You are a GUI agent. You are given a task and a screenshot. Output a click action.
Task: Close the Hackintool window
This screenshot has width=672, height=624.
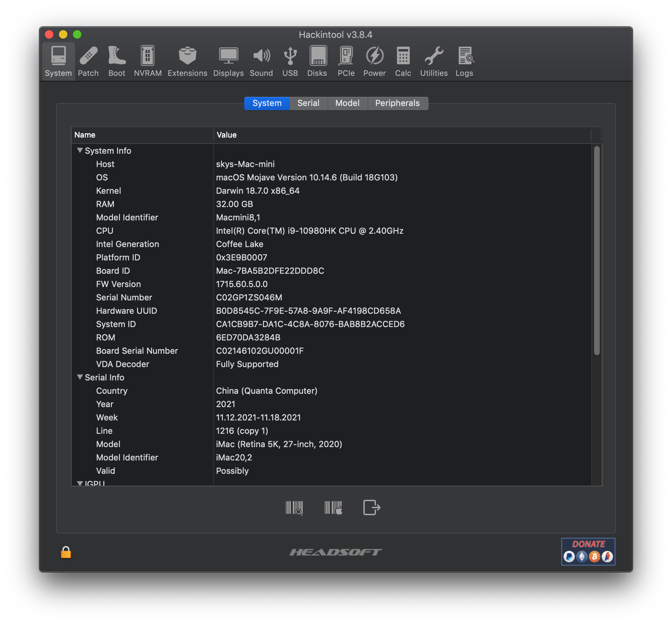click(49, 34)
